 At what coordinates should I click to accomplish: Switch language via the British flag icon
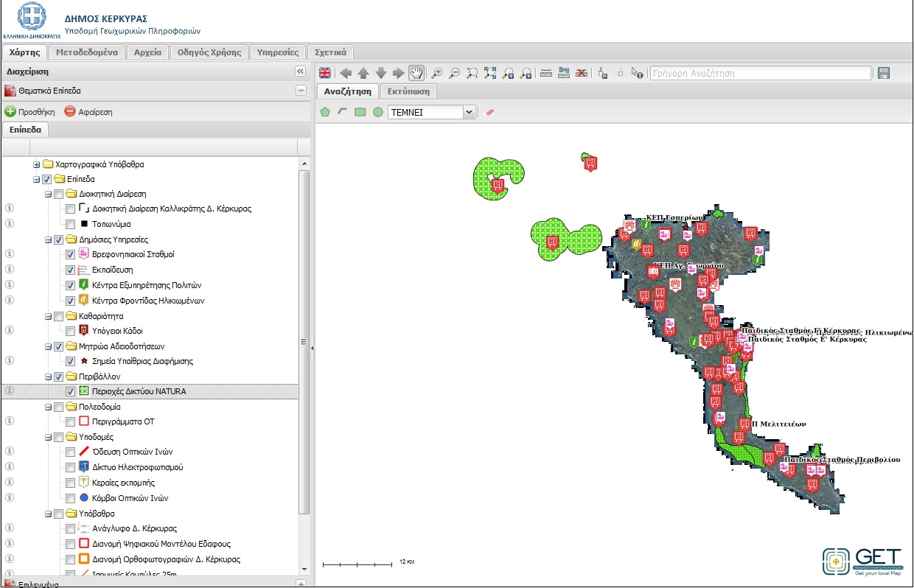(324, 73)
